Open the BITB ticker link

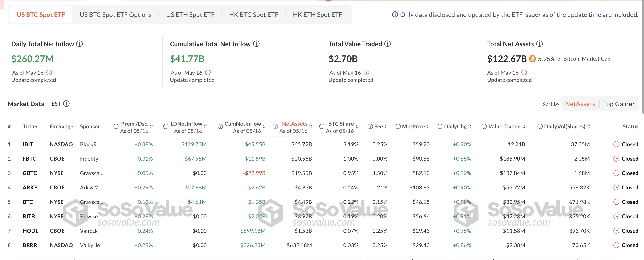(29, 216)
